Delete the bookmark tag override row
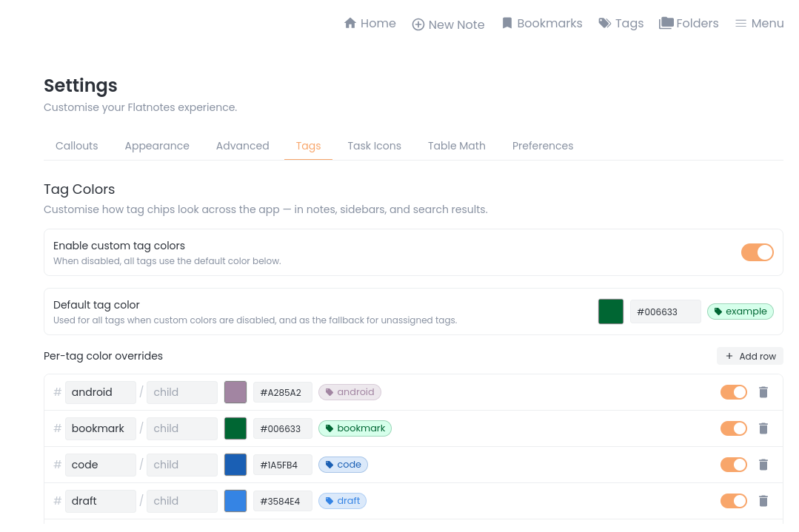The width and height of the screenshot is (799, 532). point(763,428)
